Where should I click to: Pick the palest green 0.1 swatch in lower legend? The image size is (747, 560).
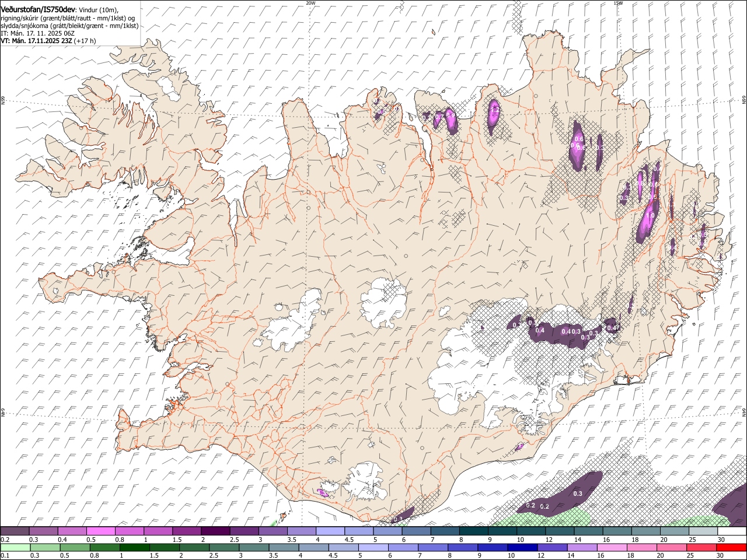point(15,547)
